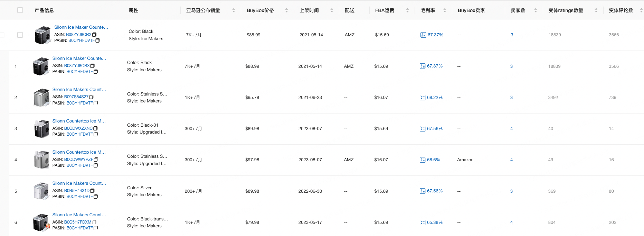Click the 属性 column header

pos(133,10)
